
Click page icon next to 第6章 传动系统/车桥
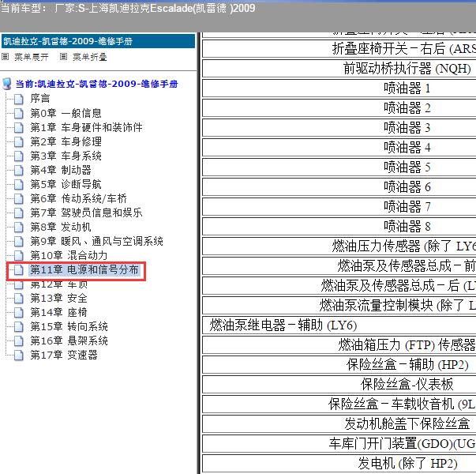click(19, 199)
